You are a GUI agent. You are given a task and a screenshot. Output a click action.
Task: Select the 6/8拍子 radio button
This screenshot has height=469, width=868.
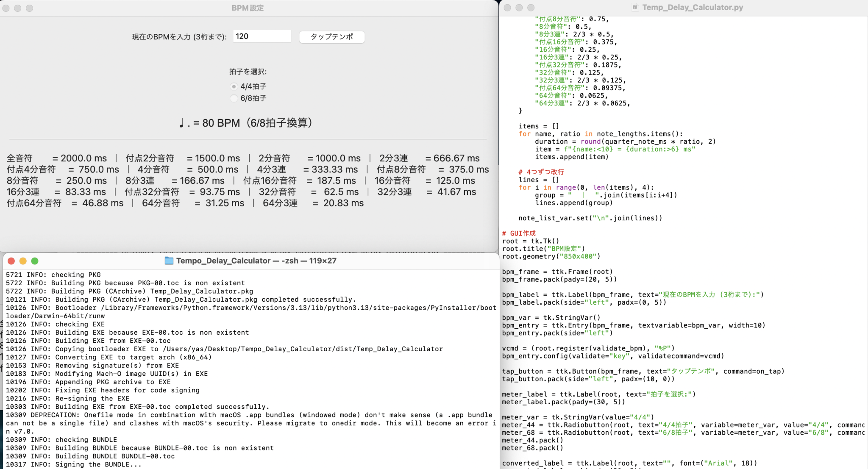click(234, 98)
